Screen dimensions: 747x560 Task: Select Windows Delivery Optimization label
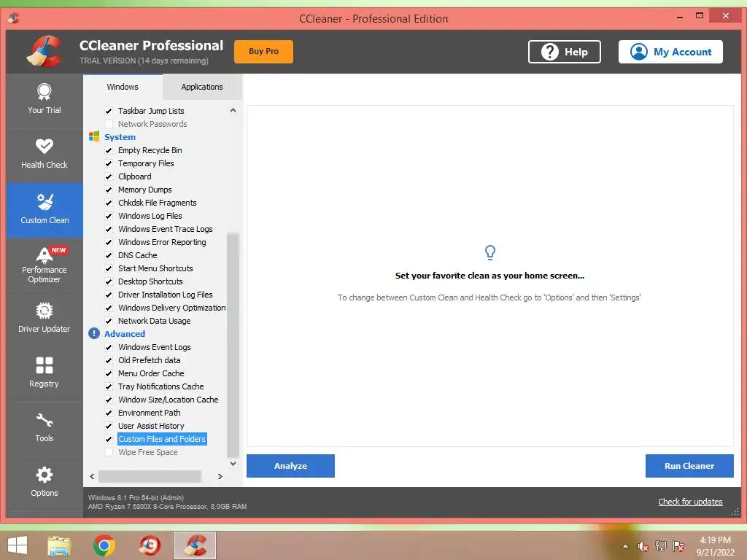pyautogui.click(x=172, y=308)
